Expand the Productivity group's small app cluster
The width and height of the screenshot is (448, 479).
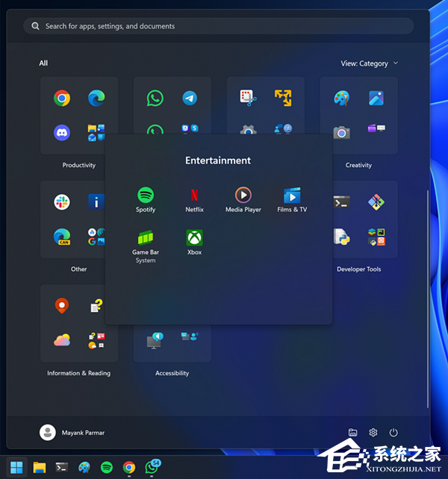tap(96, 133)
